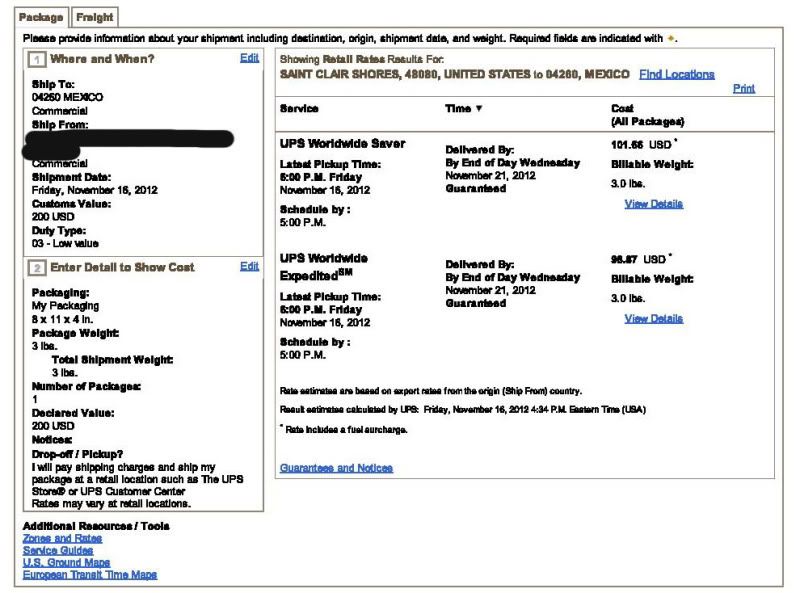The image size is (800, 593).
Task: Edit the Where and When section
Action: pyautogui.click(x=249, y=58)
